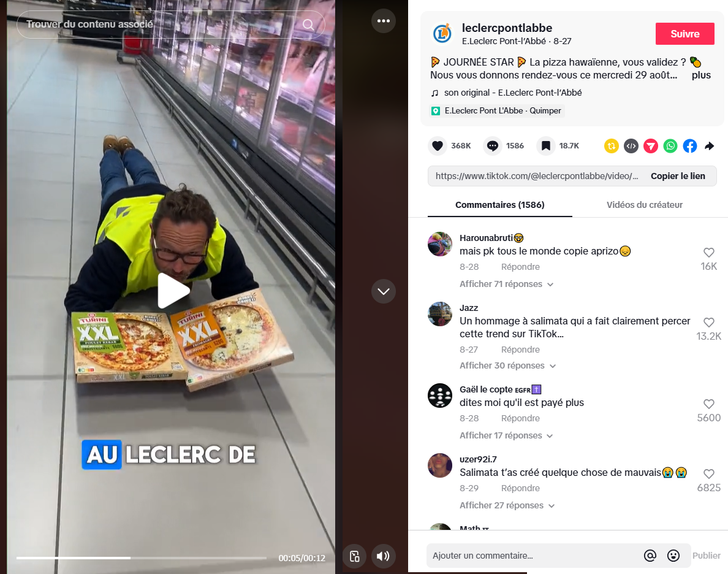Repost using the yellow repost icon
This screenshot has width=728, height=574.
tap(612, 146)
